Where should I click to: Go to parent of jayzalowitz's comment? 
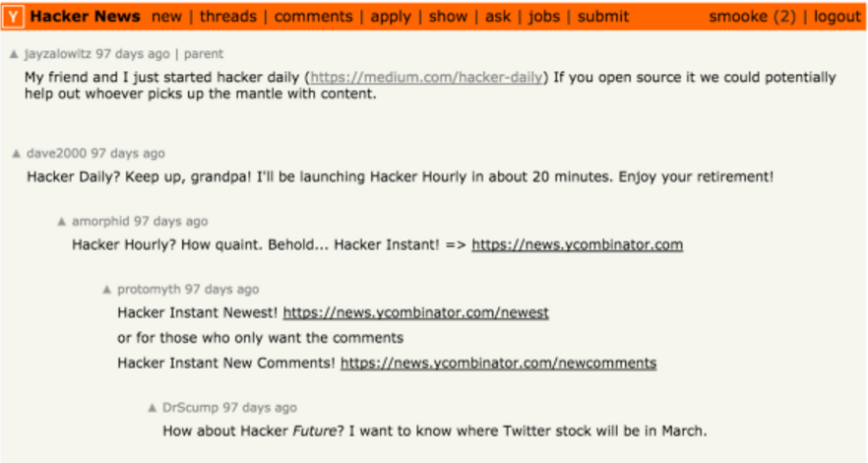coord(204,54)
